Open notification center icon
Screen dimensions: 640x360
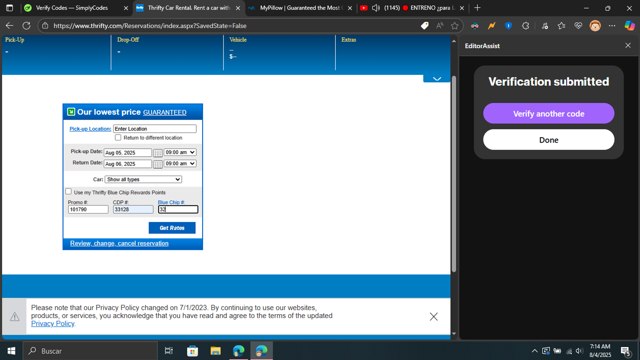[625, 351]
